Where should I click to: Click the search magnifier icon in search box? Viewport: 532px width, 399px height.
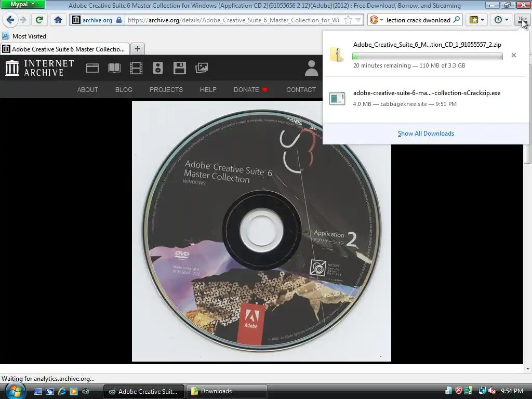457,20
